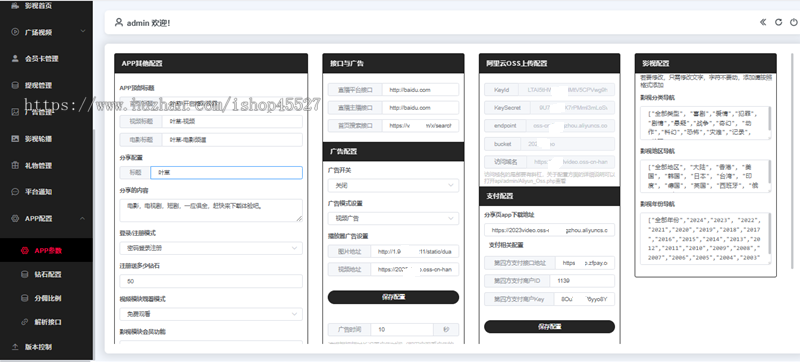Click the 直播主播接口 URL field
800x362 pixels.
(420, 108)
